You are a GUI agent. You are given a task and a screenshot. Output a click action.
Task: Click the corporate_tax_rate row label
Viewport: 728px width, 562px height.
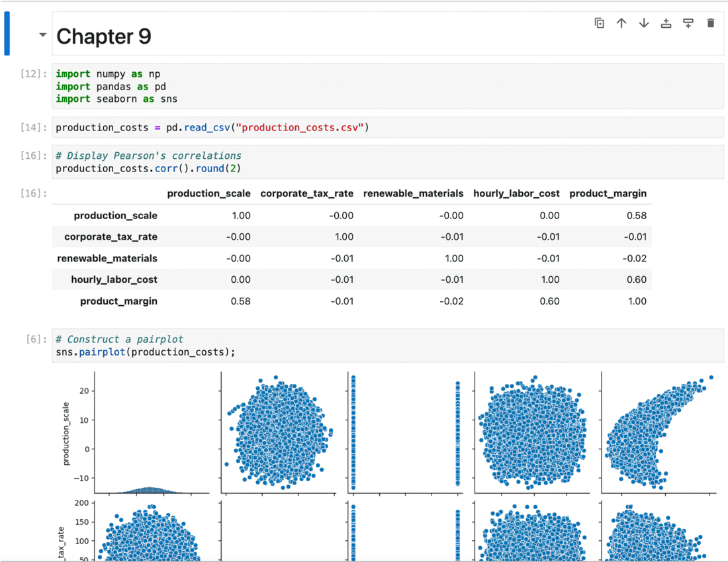tap(111, 237)
